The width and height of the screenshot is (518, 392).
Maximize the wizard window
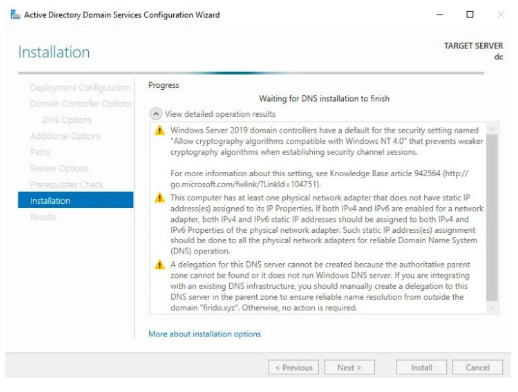[470, 14]
